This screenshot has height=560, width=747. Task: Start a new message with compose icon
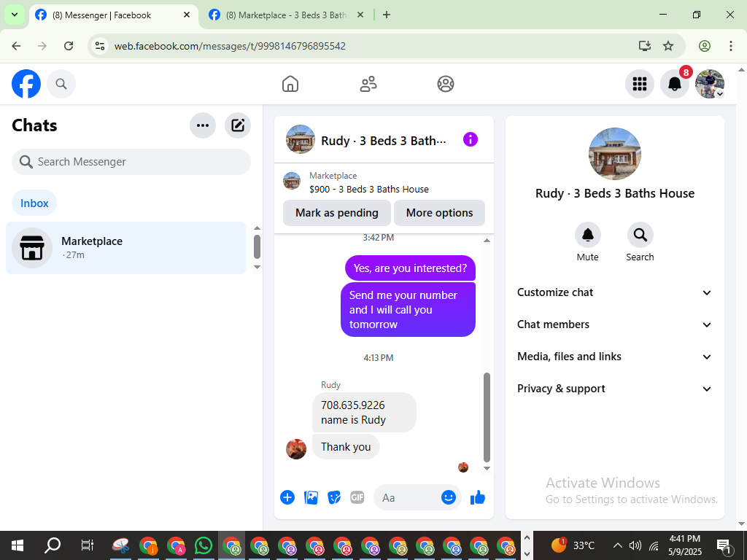click(x=238, y=125)
